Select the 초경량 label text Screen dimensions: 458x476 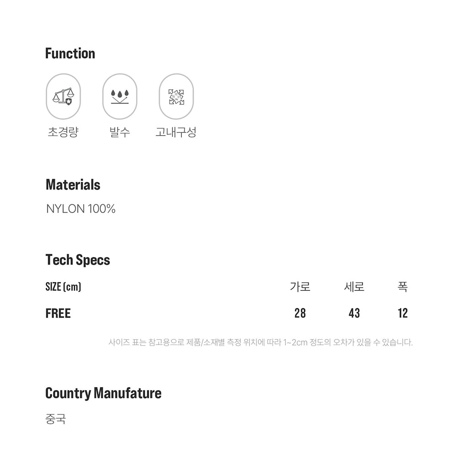pyautogui.click(x=63, y=132)
